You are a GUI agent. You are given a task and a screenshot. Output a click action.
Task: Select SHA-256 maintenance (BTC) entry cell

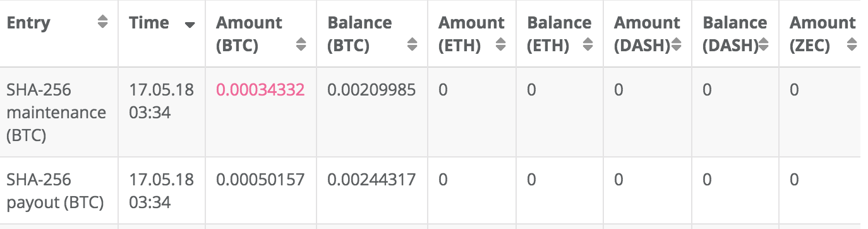point(56,113)
